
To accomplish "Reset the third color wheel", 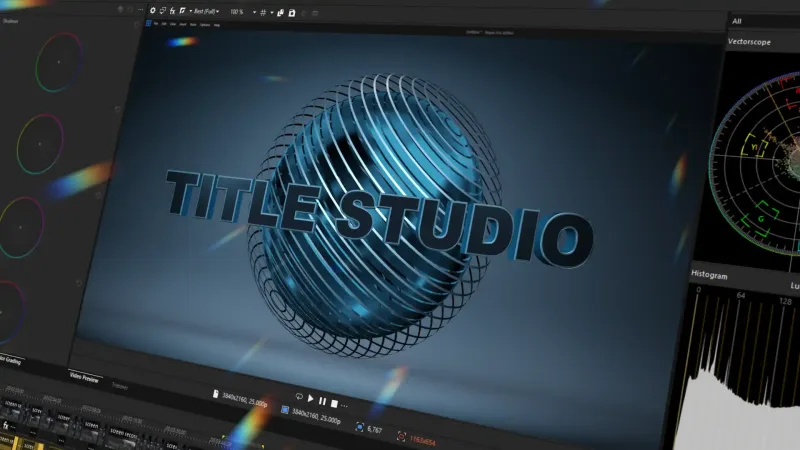I will (x=98, y=195).
